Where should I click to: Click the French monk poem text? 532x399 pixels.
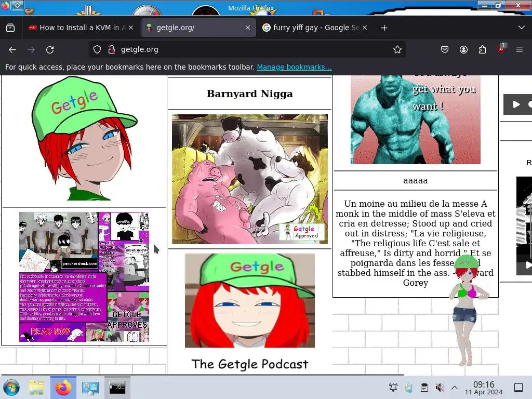point(415,243)
